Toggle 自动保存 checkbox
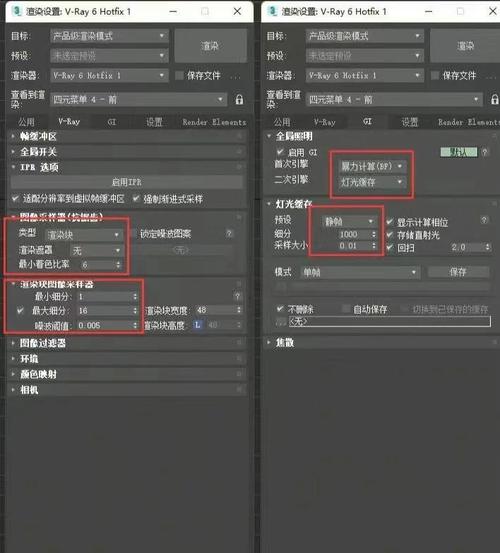This screenshot has width=500, height=553. click(346, 309)
